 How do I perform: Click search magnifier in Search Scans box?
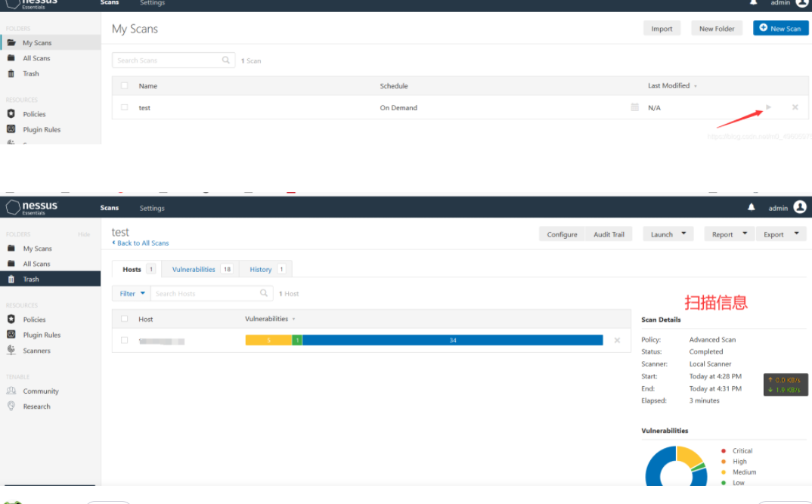226,60
